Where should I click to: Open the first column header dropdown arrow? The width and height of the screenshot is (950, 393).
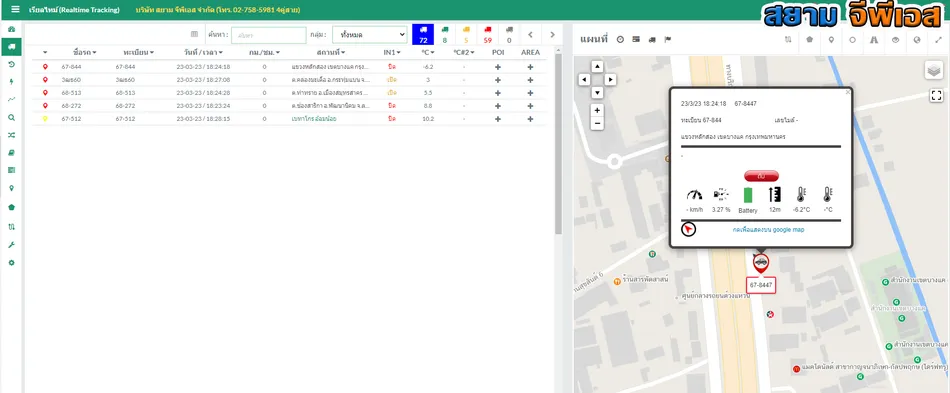coord(45,53)
